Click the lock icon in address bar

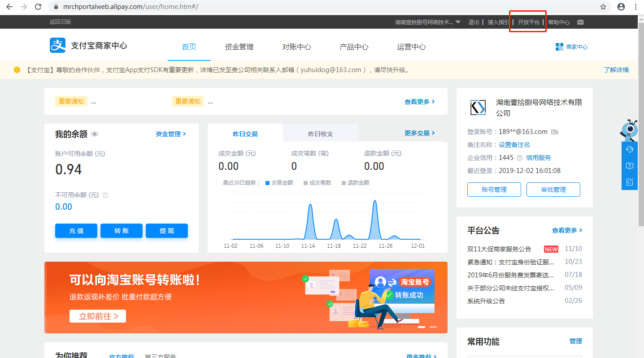tap(56, 7)
